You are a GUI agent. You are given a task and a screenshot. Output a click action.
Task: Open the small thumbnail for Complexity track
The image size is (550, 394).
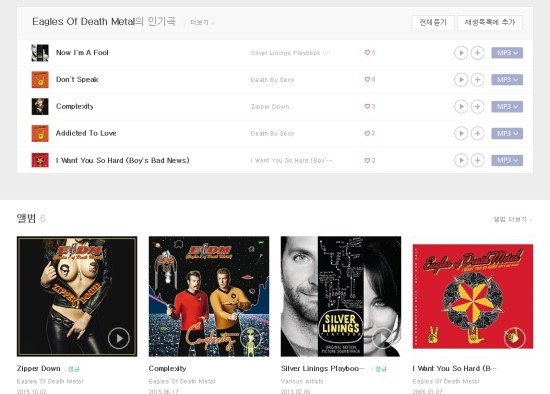coord(40,107)
